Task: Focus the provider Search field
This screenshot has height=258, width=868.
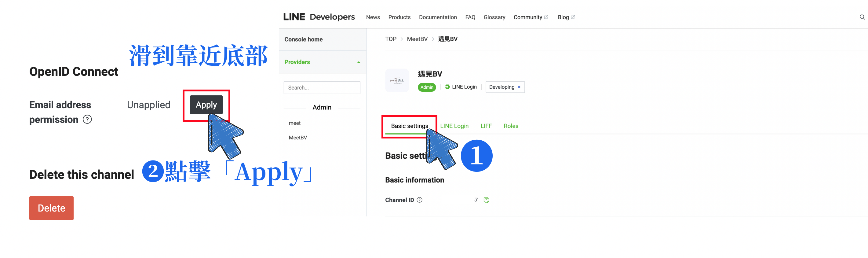Action: tap(322, 88)
